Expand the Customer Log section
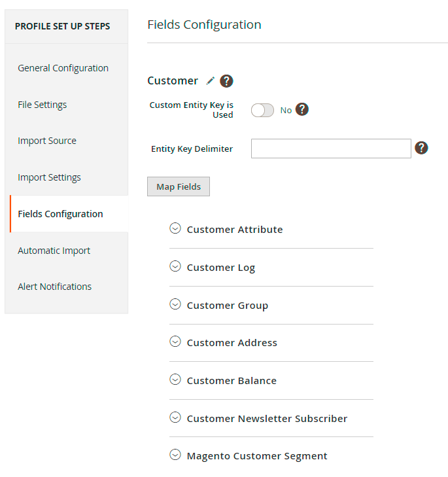Screen dimensions: 448x477 220,268
